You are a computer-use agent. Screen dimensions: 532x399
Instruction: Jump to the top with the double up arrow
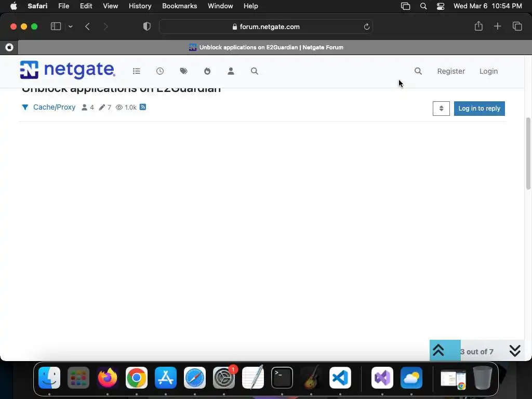click(x=438, y=351)
